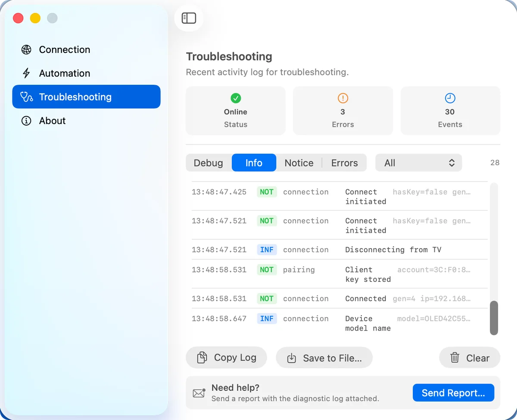Select the Info log level

pos(254,163)
